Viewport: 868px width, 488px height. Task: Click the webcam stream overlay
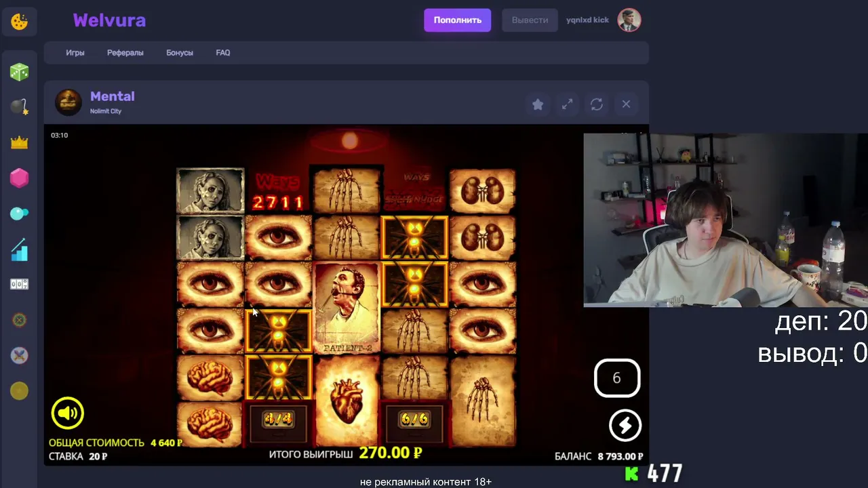pyautogui.click(x=726, y=220)
